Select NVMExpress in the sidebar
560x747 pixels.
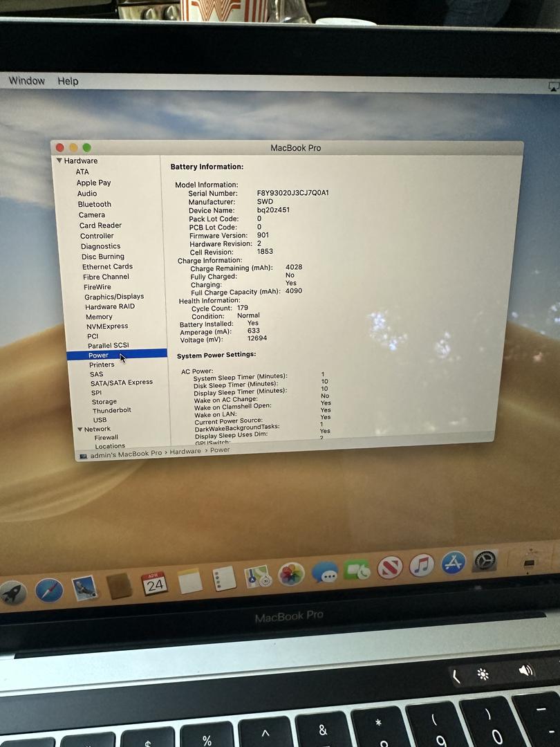[x=107, y=326]
